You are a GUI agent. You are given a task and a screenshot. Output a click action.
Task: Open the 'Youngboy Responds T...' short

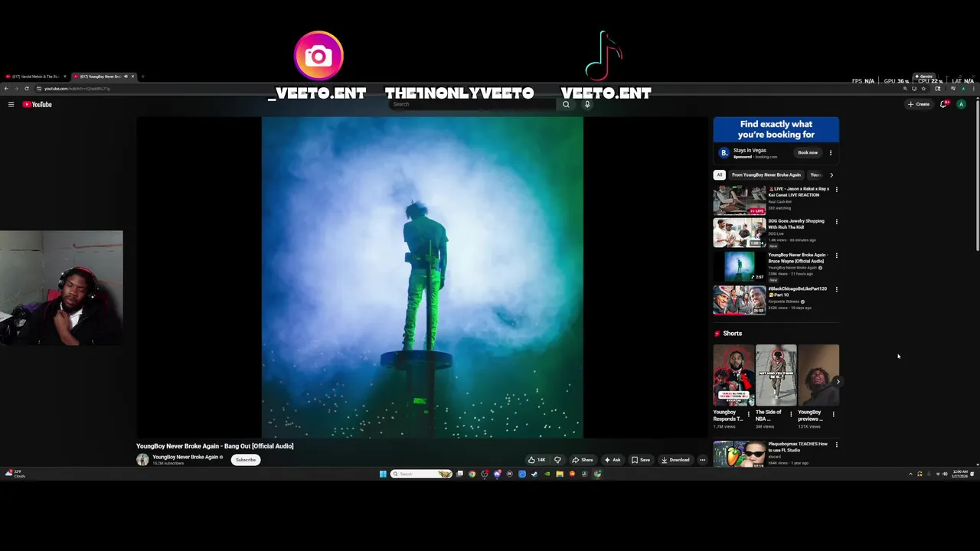click(733, 375)
